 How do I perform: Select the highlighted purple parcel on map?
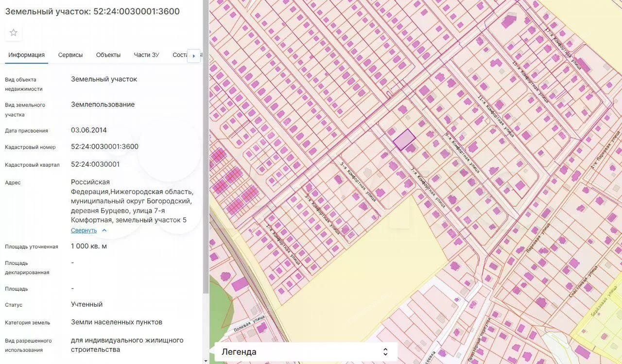(404, 139)
